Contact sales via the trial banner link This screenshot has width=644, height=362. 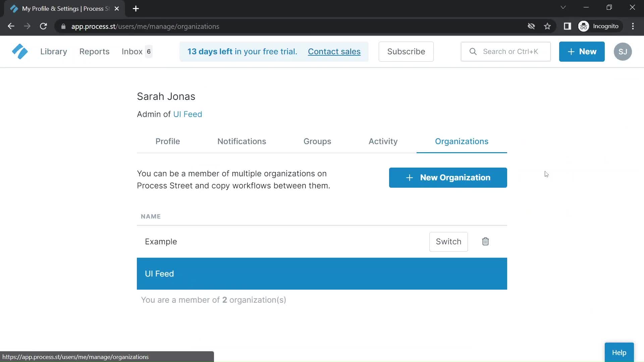(334, 52)
